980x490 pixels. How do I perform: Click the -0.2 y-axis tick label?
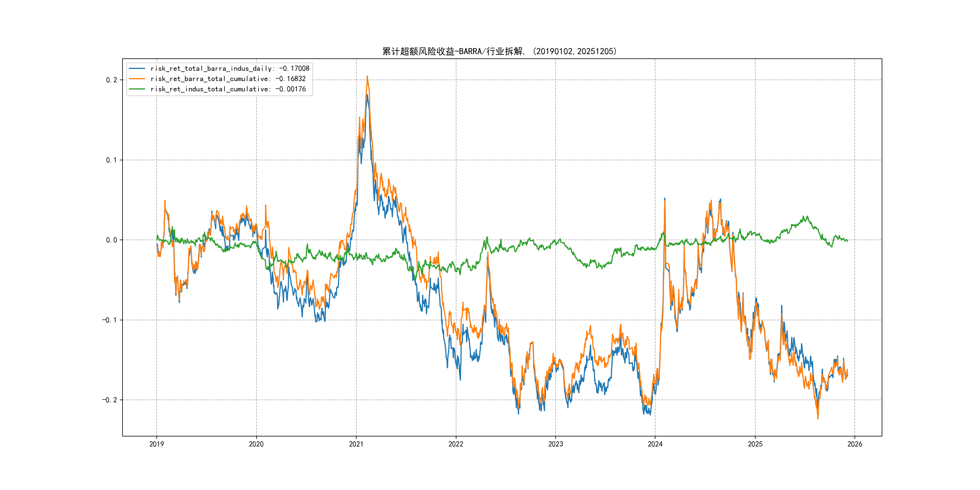click(x=109, y=400)
